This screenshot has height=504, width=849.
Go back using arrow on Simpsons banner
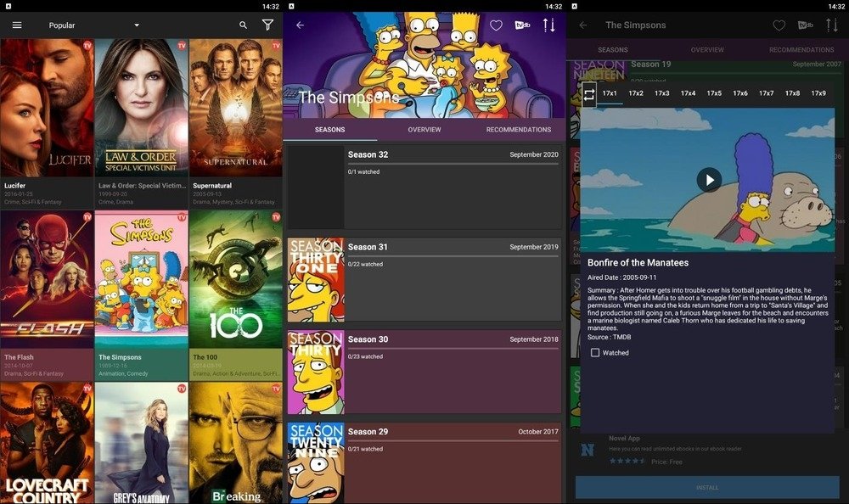coord(300,25)
